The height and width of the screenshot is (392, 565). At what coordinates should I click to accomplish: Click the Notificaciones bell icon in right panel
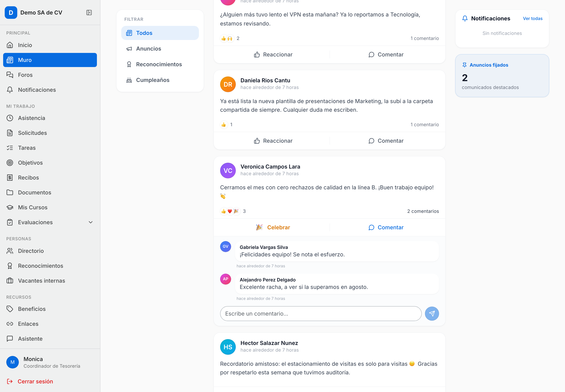point(465,18)
